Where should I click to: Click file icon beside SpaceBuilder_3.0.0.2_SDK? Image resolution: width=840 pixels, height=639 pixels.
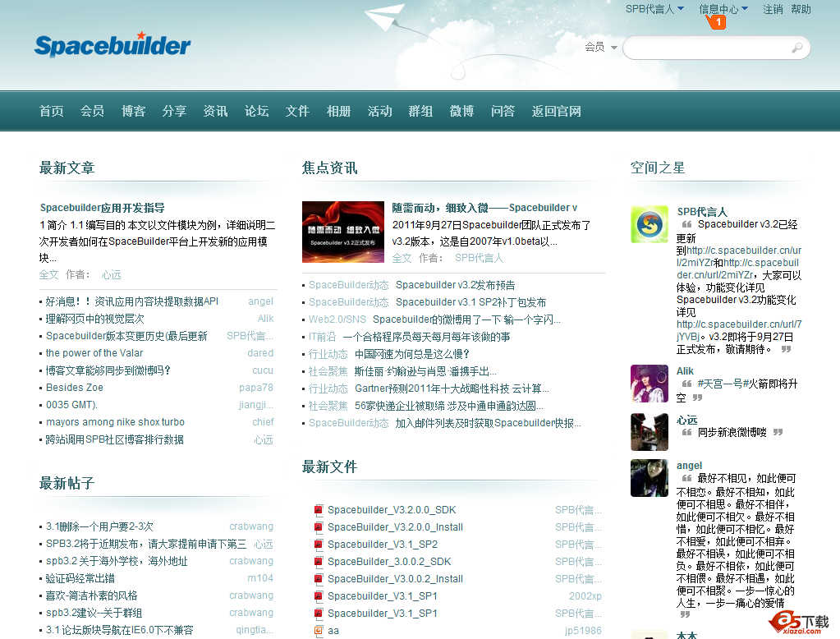click(x=319, y=561)
